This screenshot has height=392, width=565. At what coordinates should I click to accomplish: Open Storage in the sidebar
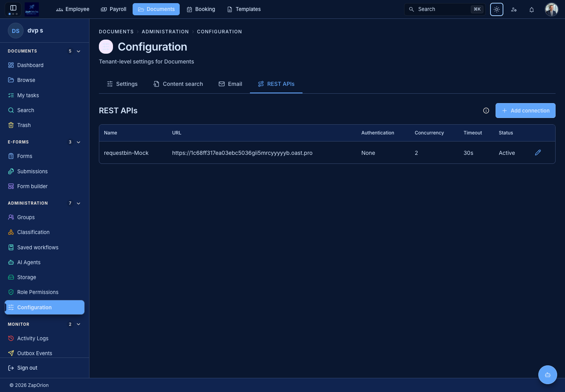[44, 278]
